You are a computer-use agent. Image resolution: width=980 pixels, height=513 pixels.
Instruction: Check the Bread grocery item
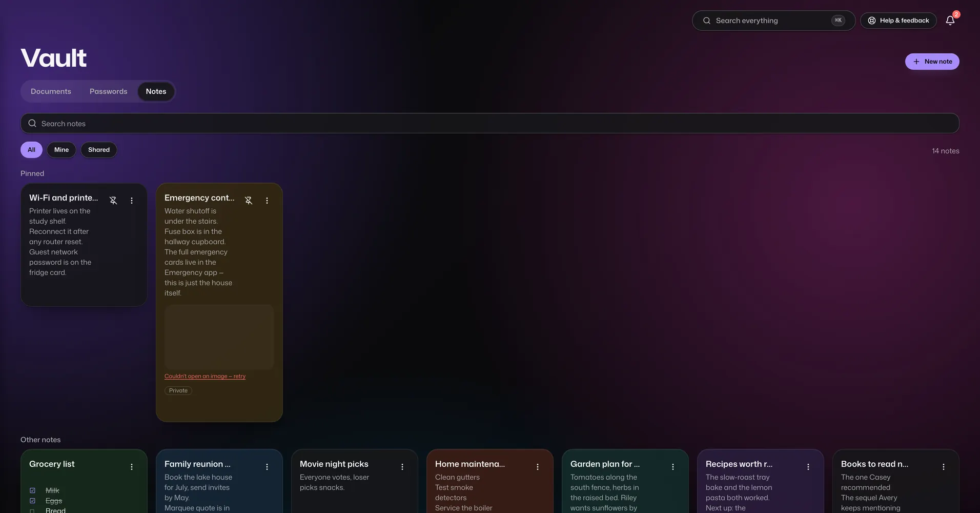tap(32, 510)
